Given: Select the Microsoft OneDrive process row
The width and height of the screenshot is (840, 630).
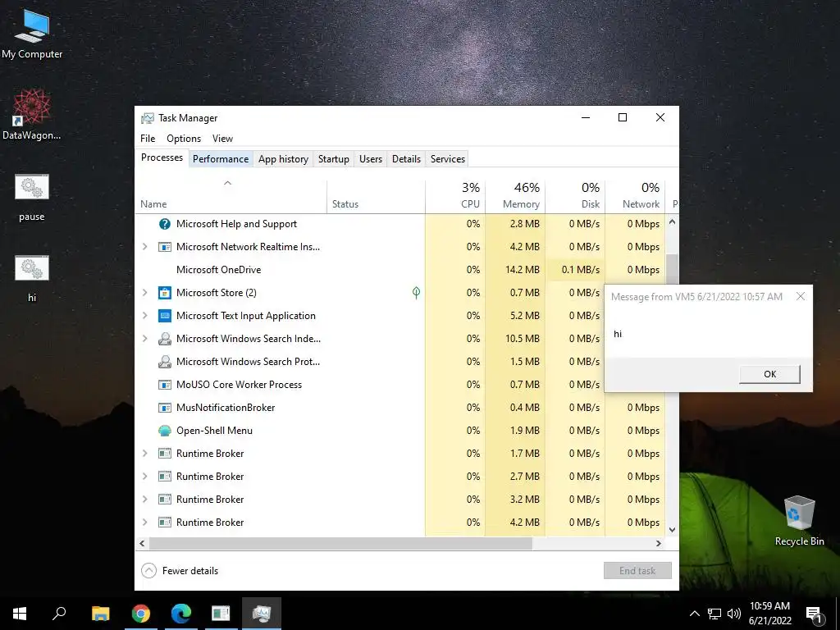Looking at the screenshot, I should [400, 270].
